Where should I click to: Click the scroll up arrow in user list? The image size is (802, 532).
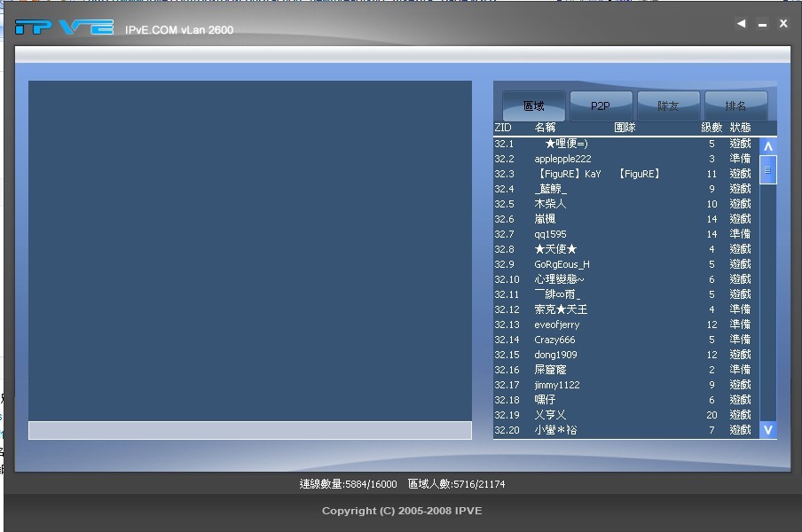[x=767, y=146]
